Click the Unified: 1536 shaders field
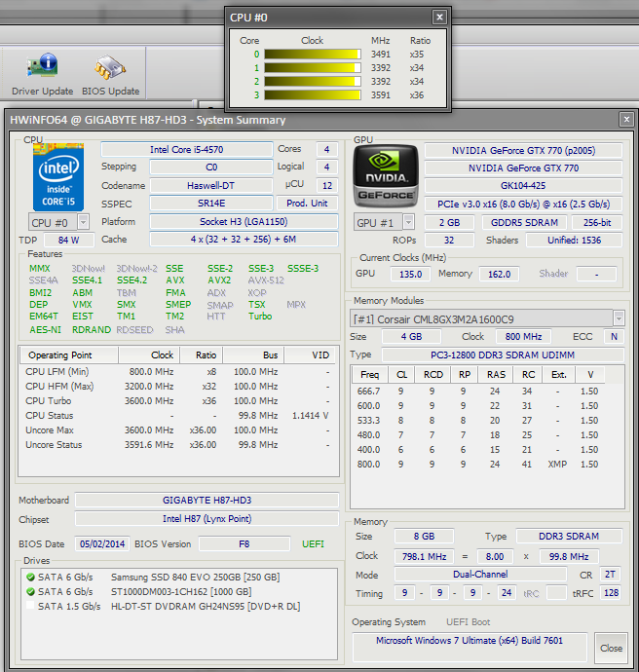 (x=574, y=240)
